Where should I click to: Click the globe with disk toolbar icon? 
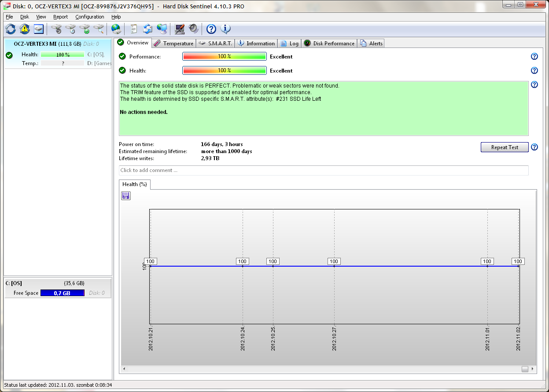116,29
